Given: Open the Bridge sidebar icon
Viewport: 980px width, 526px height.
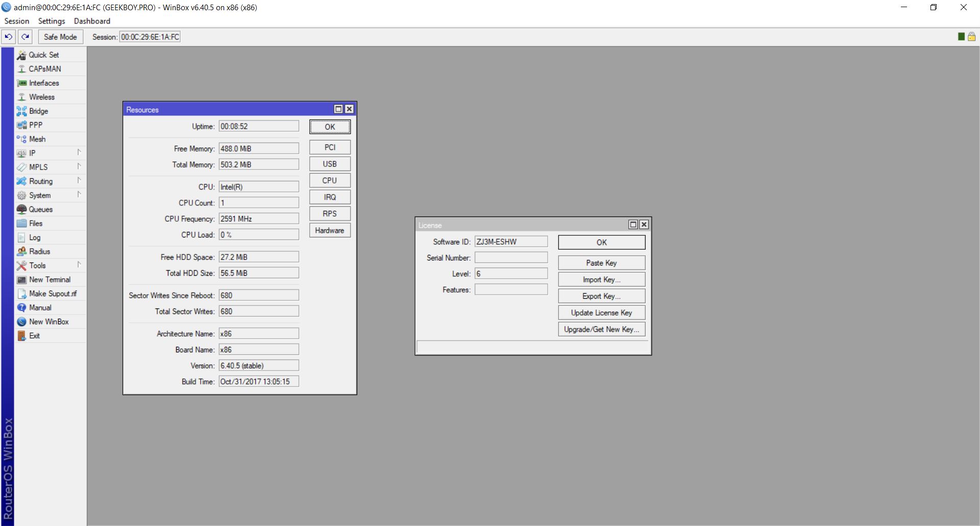Looking at the screenshot, I should [x=21, y=111].
